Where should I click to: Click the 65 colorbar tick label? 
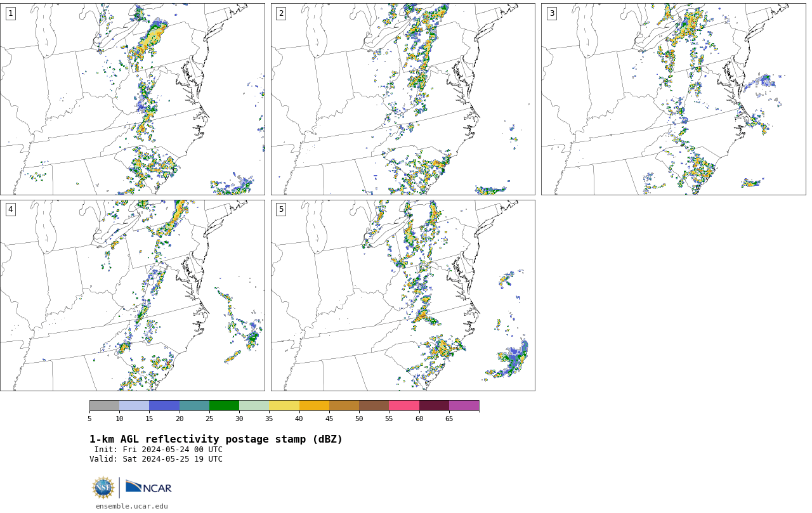click(x=449, y=419)
